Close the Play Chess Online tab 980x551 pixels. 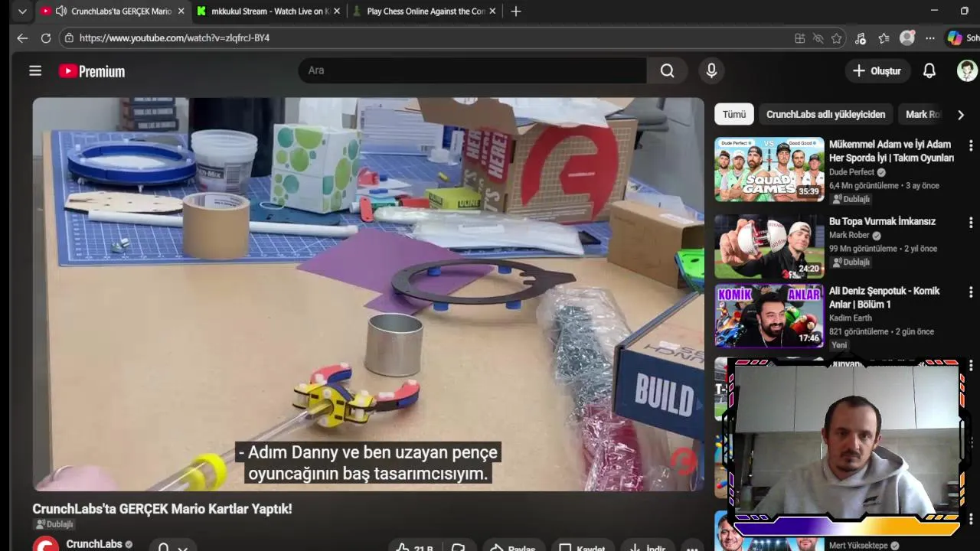point(492,11)
